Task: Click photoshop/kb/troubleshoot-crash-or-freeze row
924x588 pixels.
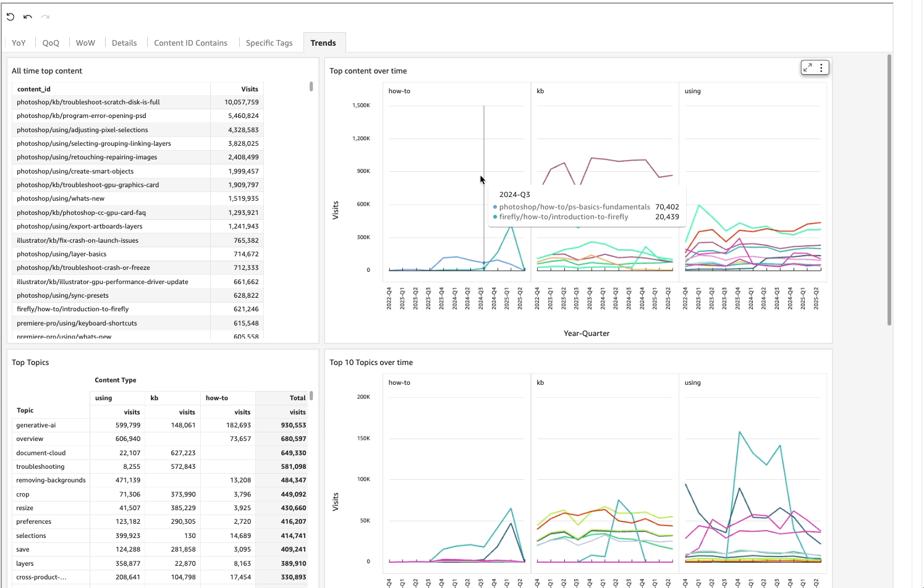Action: pyautogui.click(x=138, y=267)
